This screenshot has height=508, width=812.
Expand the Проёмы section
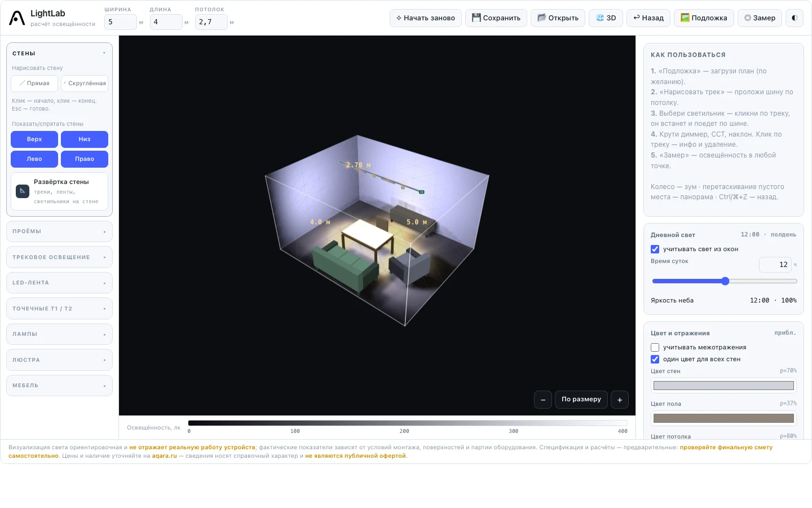[59, 231]
